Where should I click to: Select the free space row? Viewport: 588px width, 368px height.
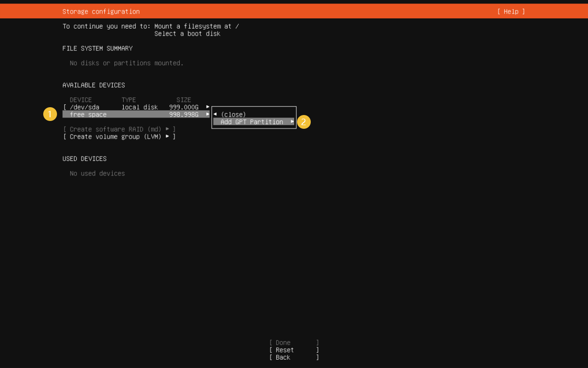(88, 115)
